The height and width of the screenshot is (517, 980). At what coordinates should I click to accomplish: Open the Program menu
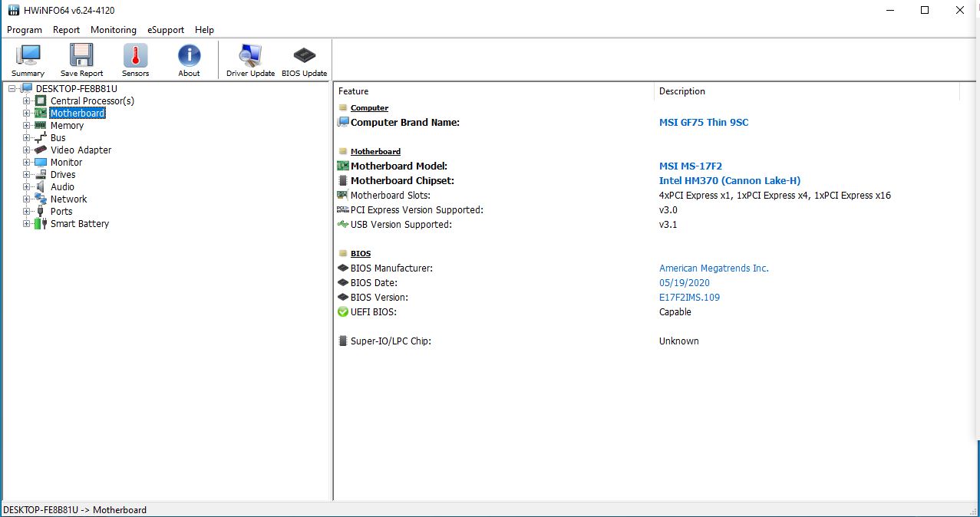[x=25, y=30]
